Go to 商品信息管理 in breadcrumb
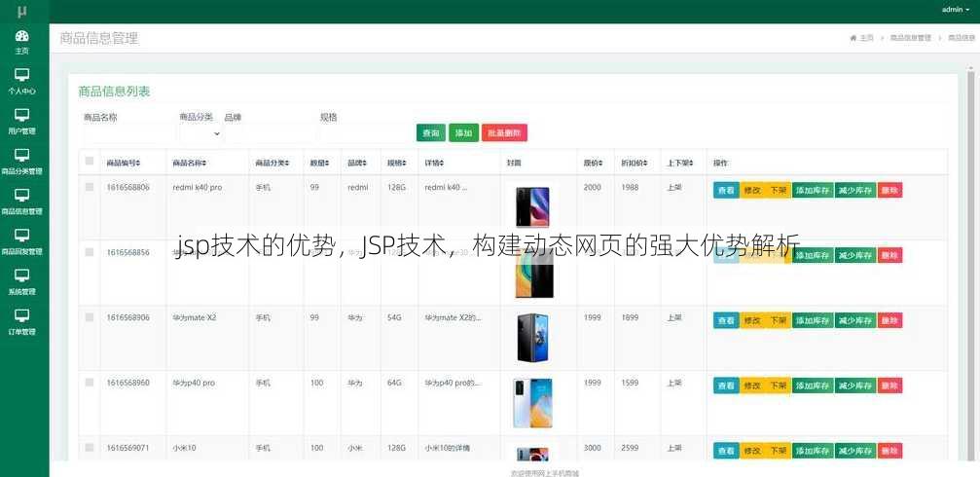980x477 pixels. coord(911,38)
